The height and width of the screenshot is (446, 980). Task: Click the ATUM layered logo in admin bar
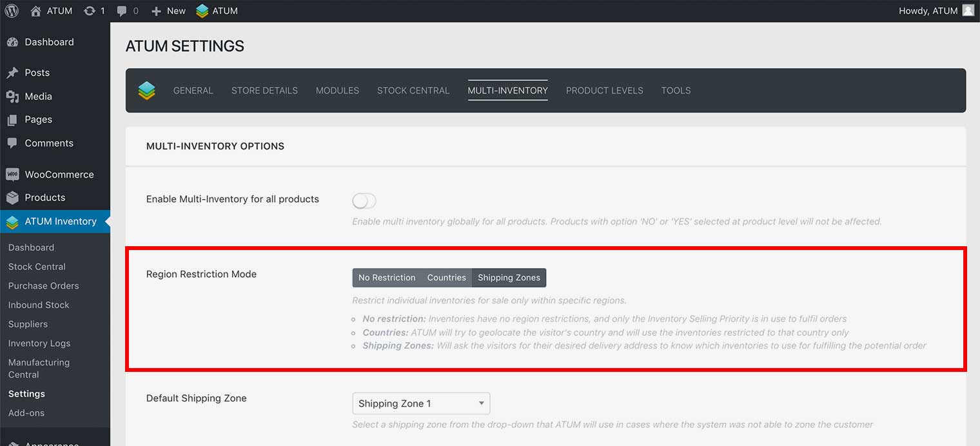tap(202, 11)
